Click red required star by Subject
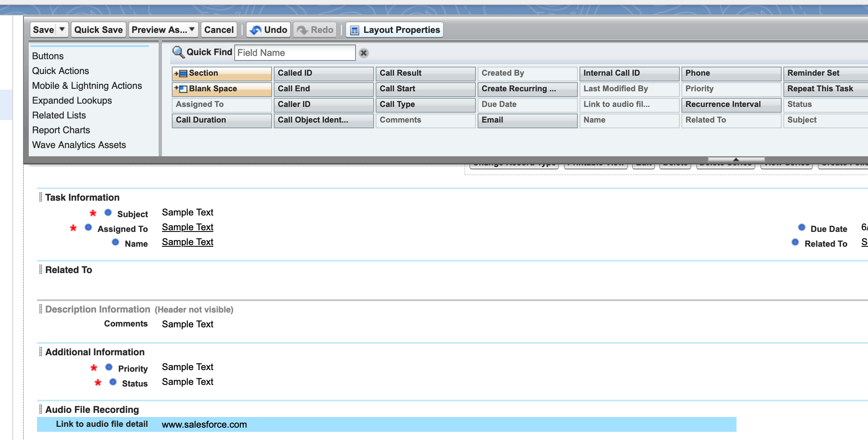This screenshot has width=868, height=440. point(93,213)
